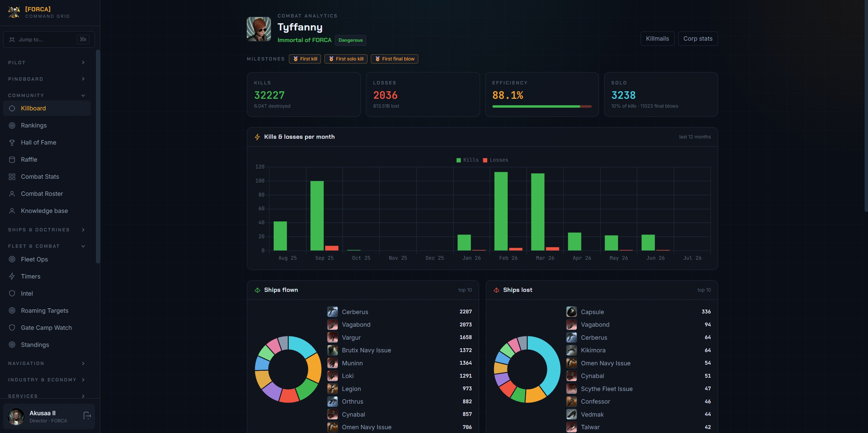The width and height of the screenshot is (868, 433).
Task: Click the Talwar ship icon
Action: click(x=572, y=427)
